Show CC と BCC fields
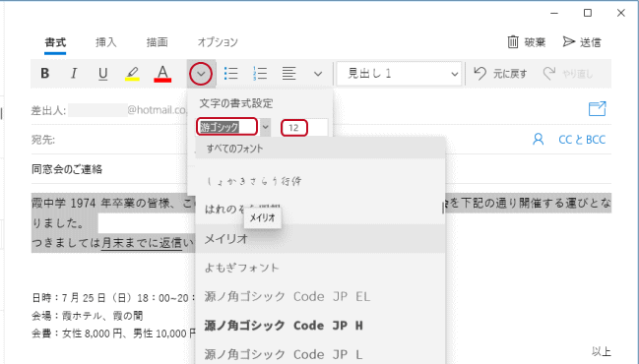 click(x=582, y=140)
